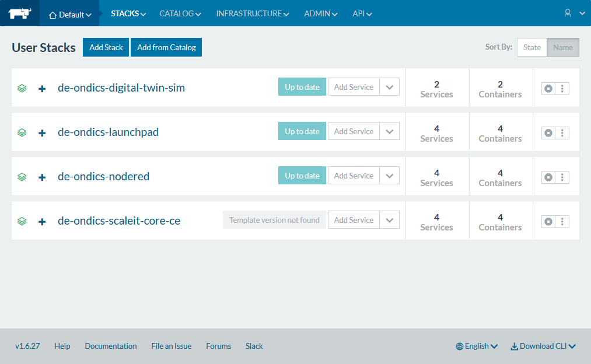Image resolution: width=591 pixels, height=364 pixels.
Task: Add Service to de-ondics-digital-twin-sim
Action: coord(354,87)
